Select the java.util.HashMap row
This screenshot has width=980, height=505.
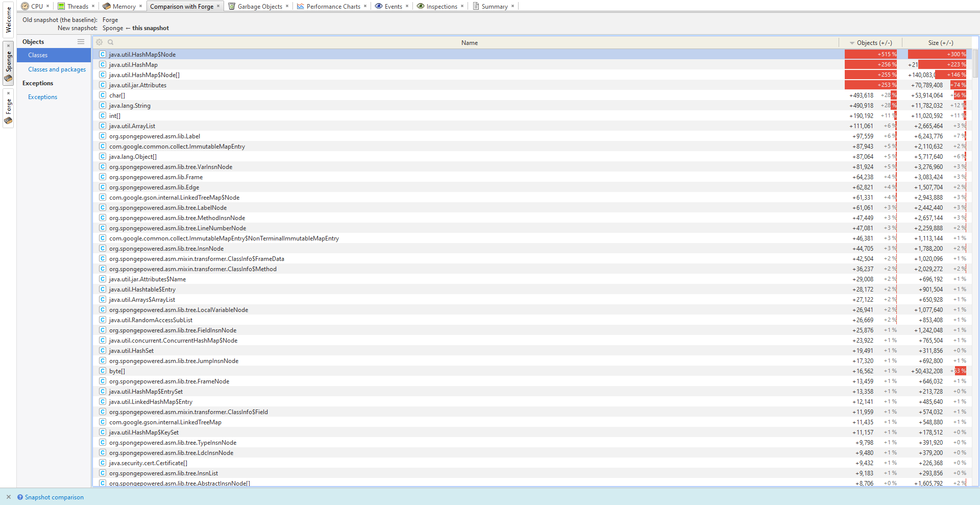pyautogui.click(x=133, y=64)
